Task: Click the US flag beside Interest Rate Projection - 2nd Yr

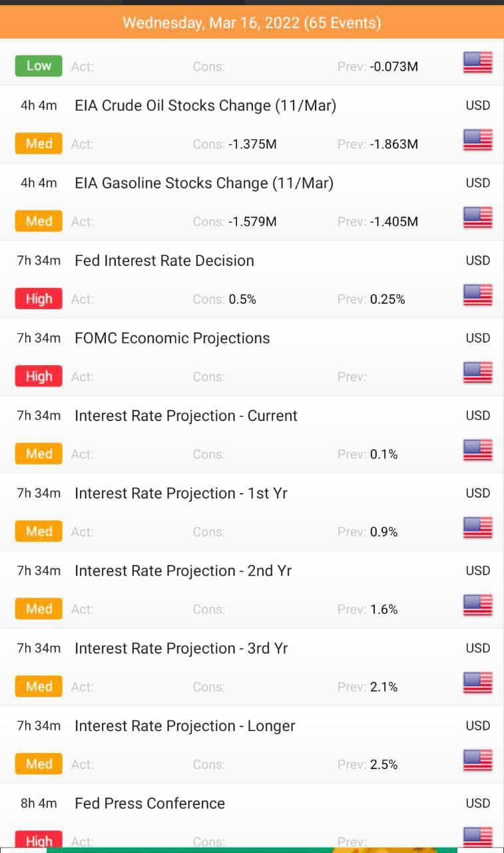Action: tap(477, 606)
